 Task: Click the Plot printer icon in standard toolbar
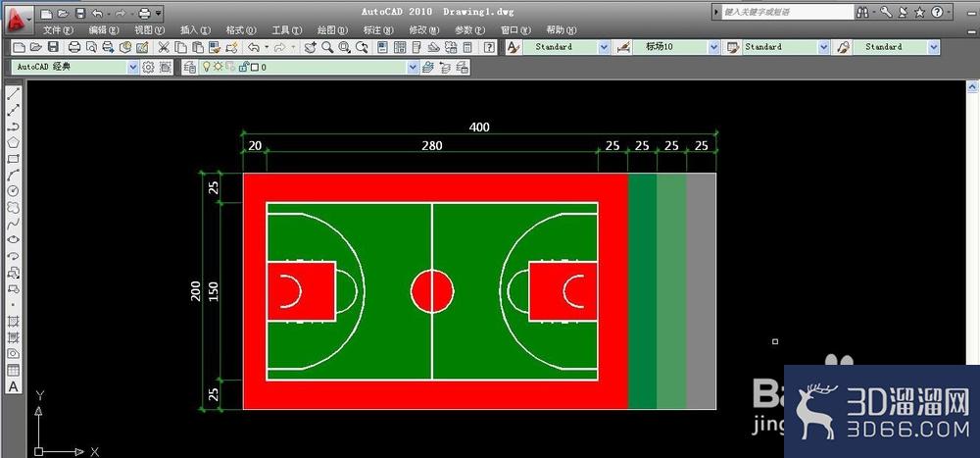[74, 47]
